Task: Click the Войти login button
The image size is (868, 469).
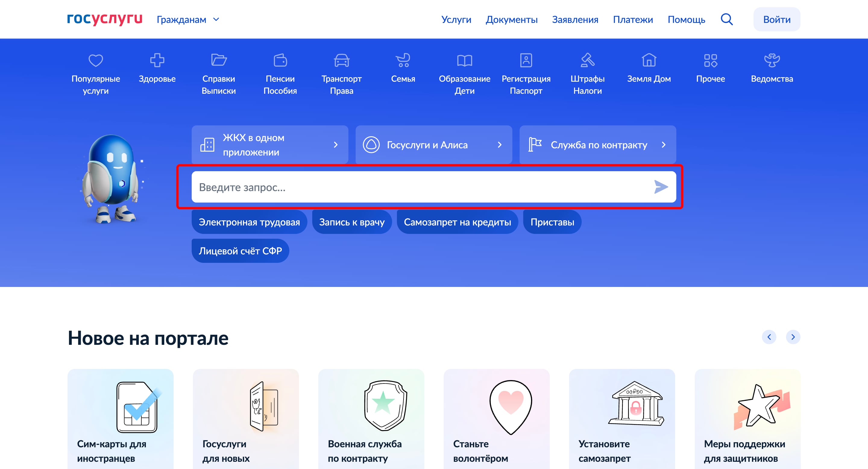Action: (x=777, y=19)
